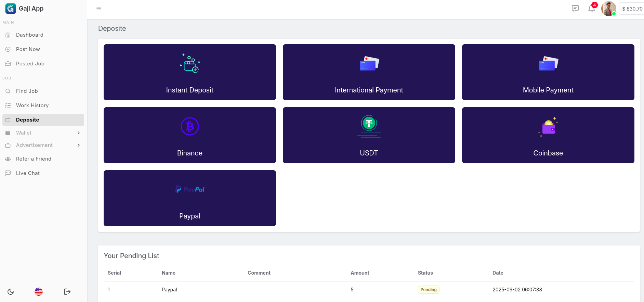644x302 pixels.
Task: Click the Serial column header
Action: (114, 273)
